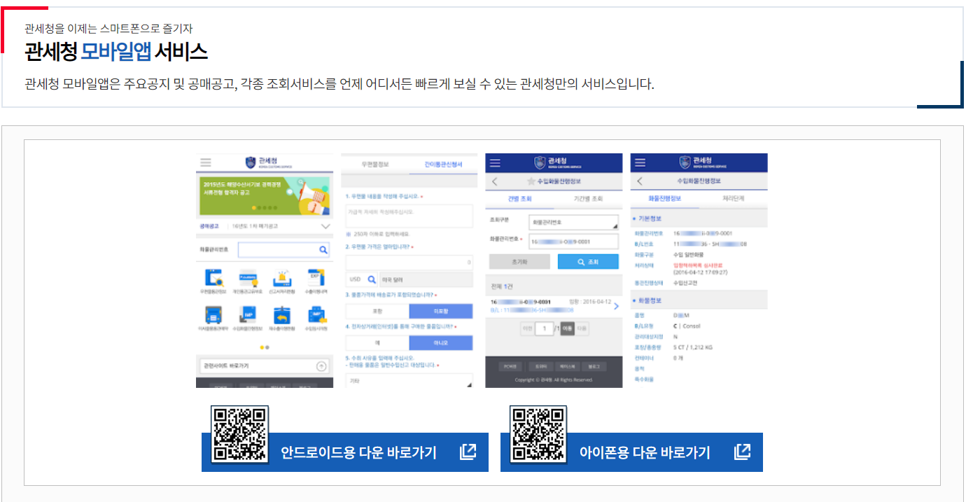Click 화물관리번호 input ending 9-0001
Viewport: 980px width, 502px height.
click(x=573, y=242)
